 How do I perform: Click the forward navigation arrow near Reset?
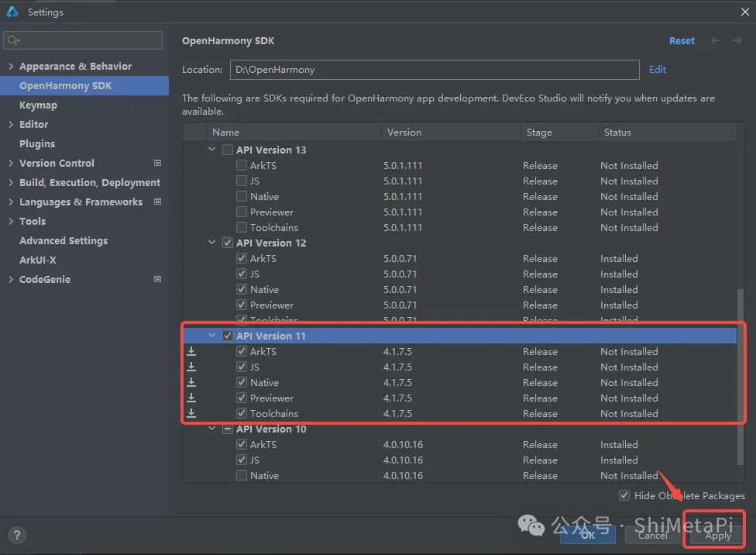tap(737, 40)
